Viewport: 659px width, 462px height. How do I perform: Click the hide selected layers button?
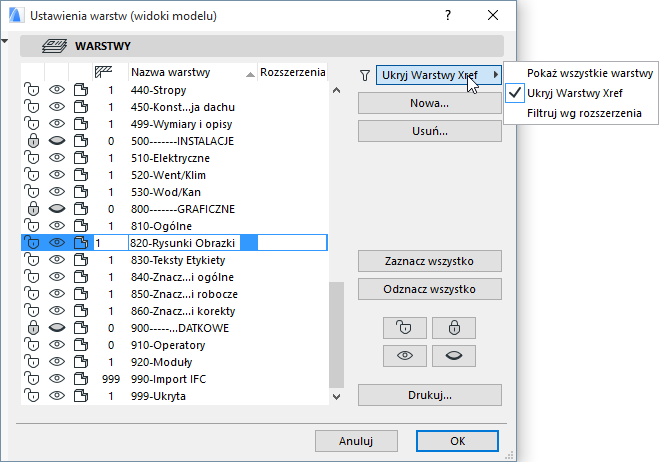coord(453,357)
